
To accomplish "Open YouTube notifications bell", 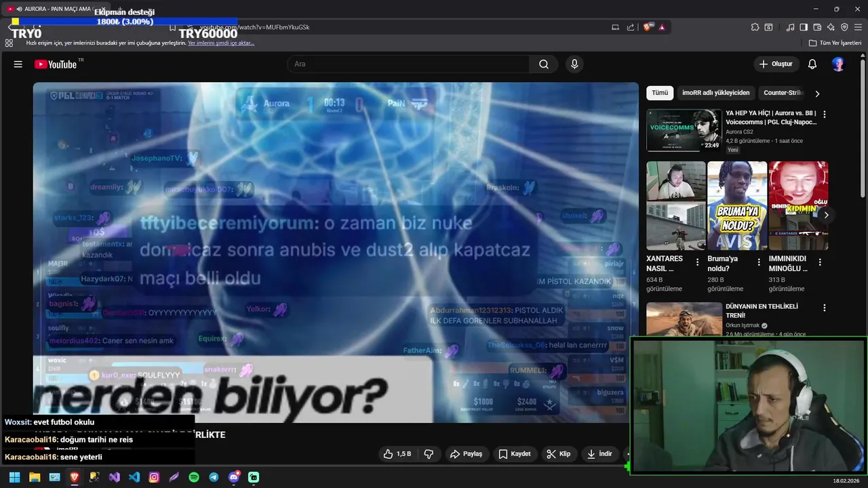I will (812, 64).
